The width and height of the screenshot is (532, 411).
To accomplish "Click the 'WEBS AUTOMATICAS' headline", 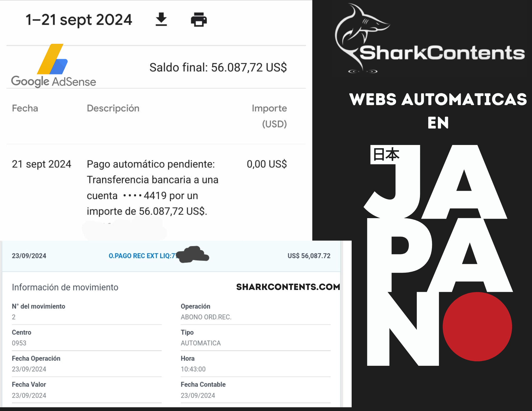I will (438, 99).
